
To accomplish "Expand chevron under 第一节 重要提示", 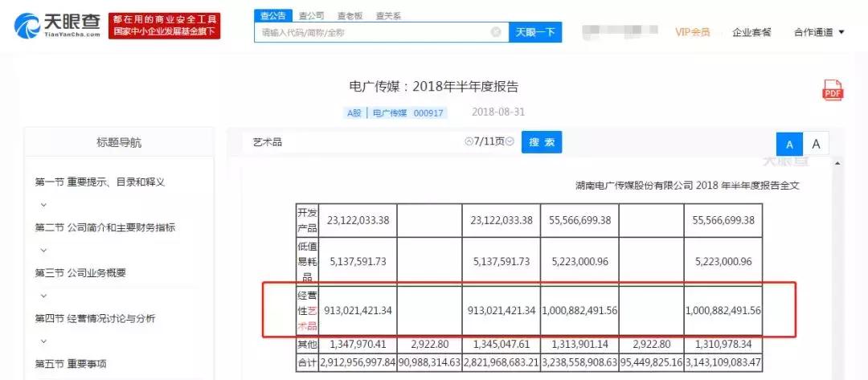I will tap(43, 205).
